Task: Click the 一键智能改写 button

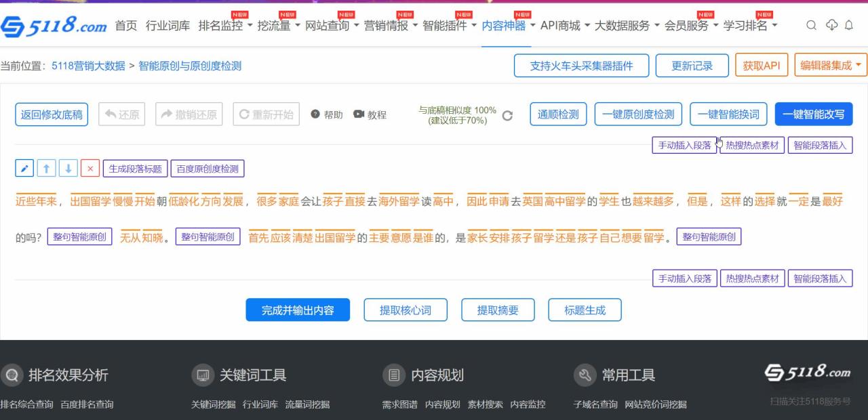Action: [x=813, y=114]
